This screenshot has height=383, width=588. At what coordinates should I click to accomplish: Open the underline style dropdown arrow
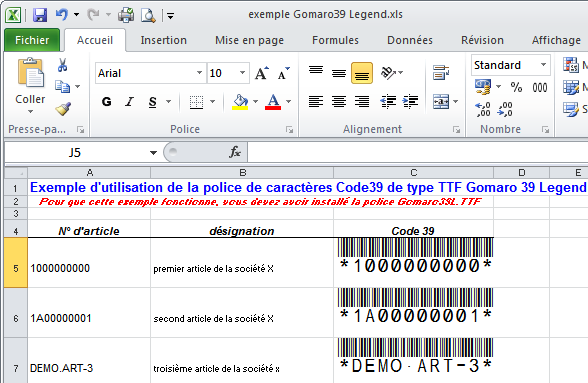[169, 102]
